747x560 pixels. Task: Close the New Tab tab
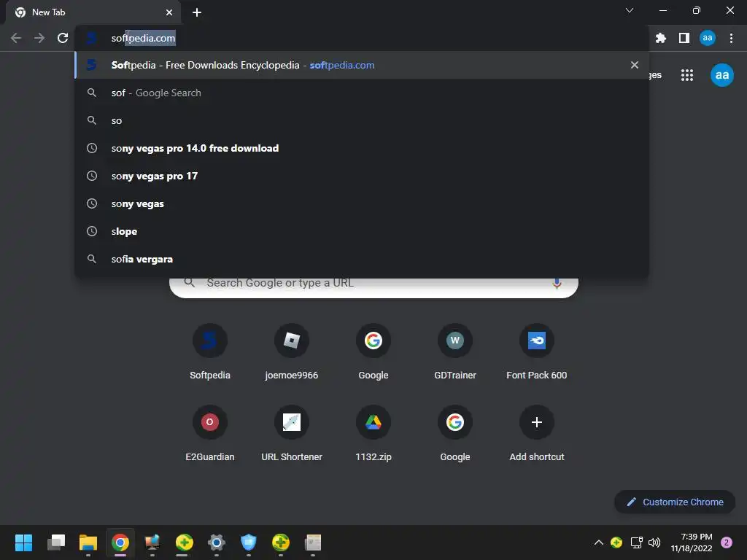coord(169,12)
